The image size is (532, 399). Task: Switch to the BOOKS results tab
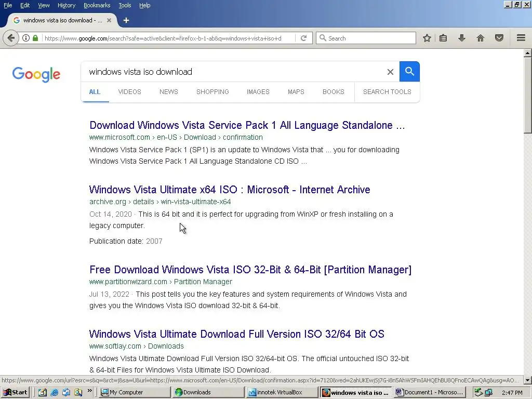(333, 92)
